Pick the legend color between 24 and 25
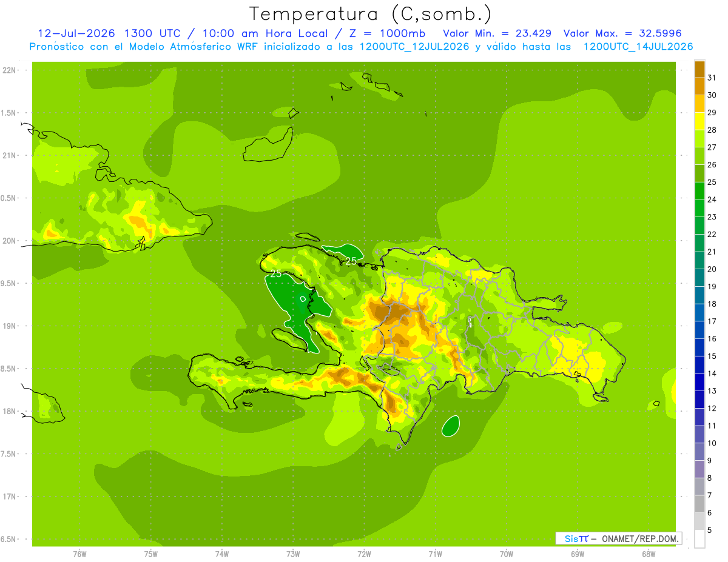 [x=699, y=190]
